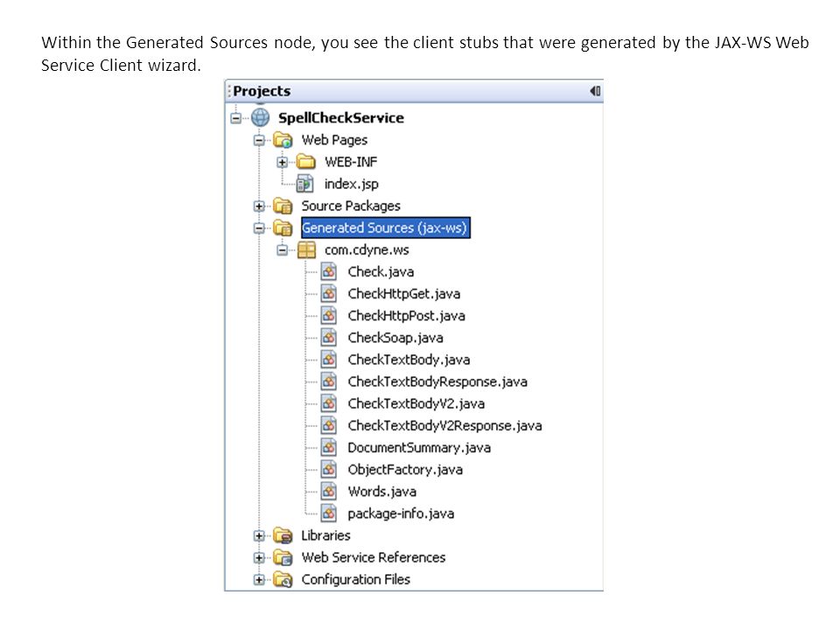The image size is (840, 630).
Task: Click the Libraries folder icon
Action: (283, 535)
